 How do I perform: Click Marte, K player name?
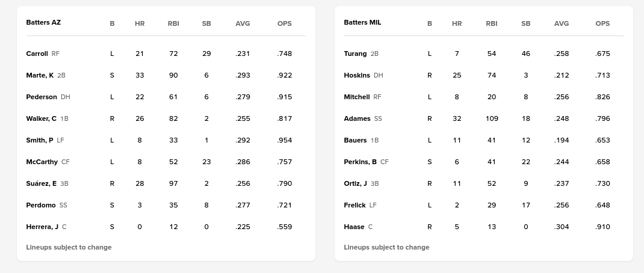[40, 75]
